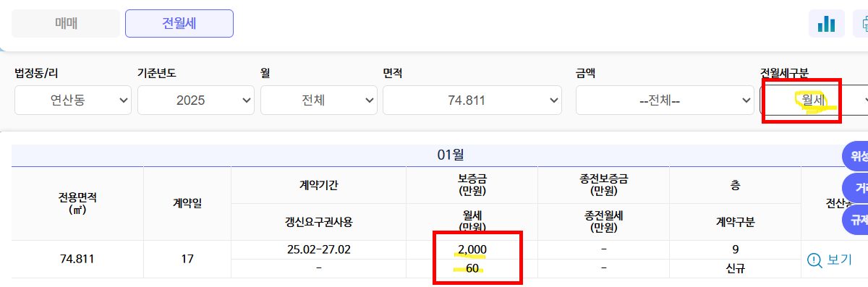Click the 계약기간 column header
Image resolution: width=868 pixels, height=287 pixels.
(x=319, y=184)
